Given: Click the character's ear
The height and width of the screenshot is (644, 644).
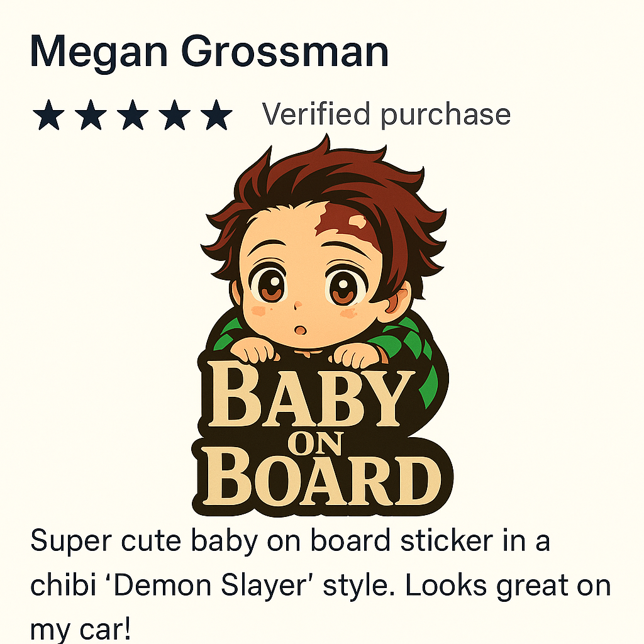Looking at the screenshot, I should tap(397, 297).
